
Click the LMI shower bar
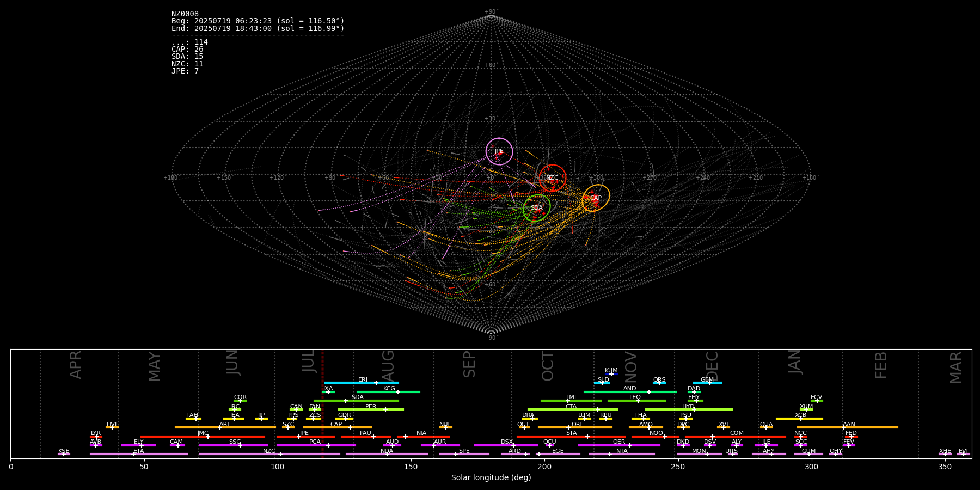click(571, 400)
